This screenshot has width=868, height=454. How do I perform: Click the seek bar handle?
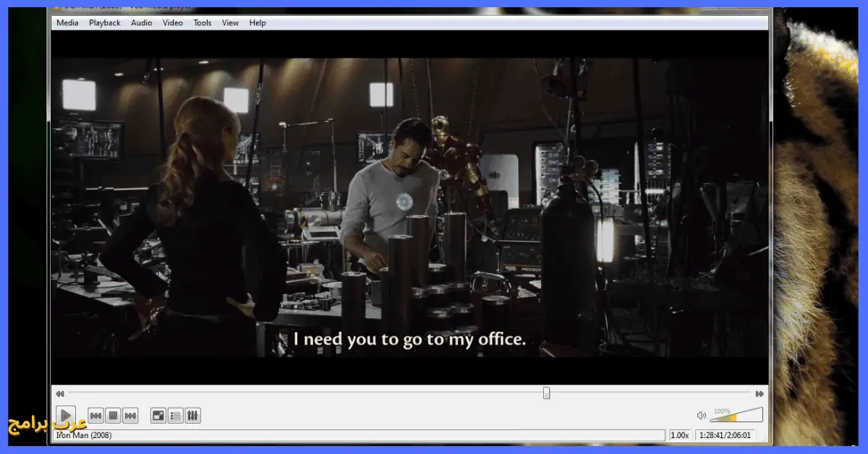click(546, 393)
